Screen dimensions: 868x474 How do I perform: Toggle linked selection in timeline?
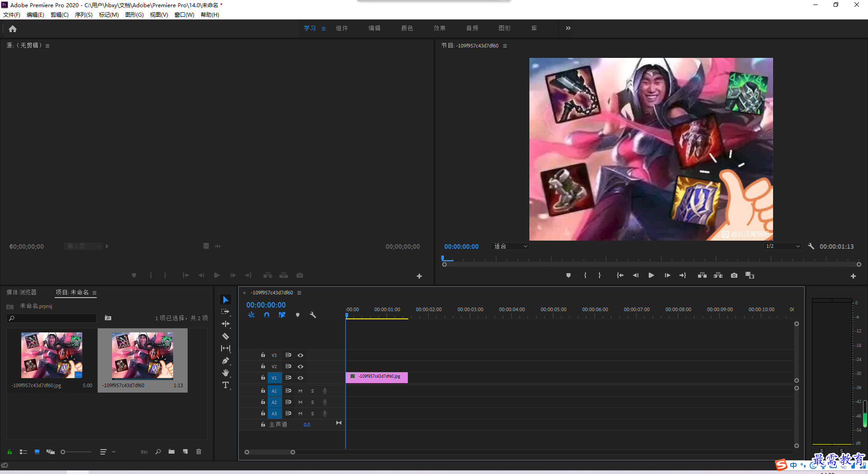point(282,315)
